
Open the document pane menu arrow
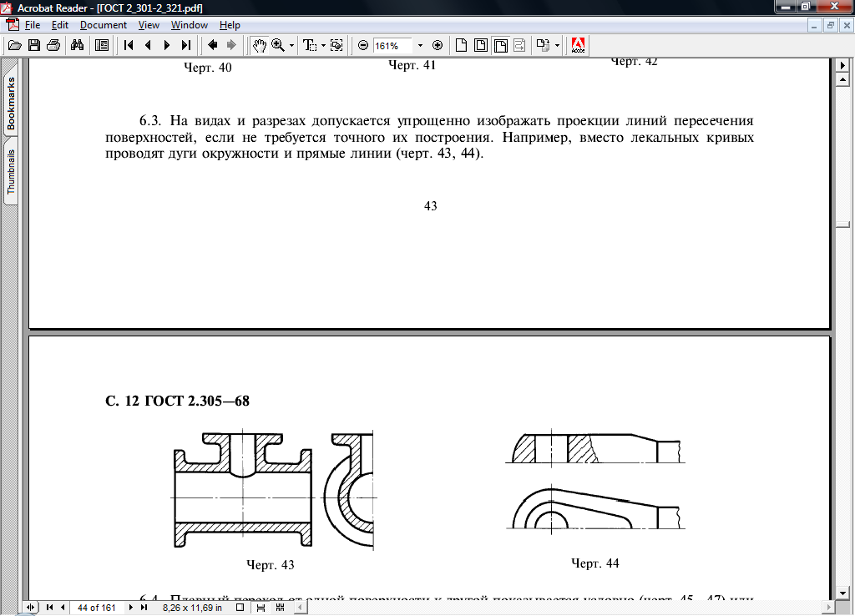842,65
